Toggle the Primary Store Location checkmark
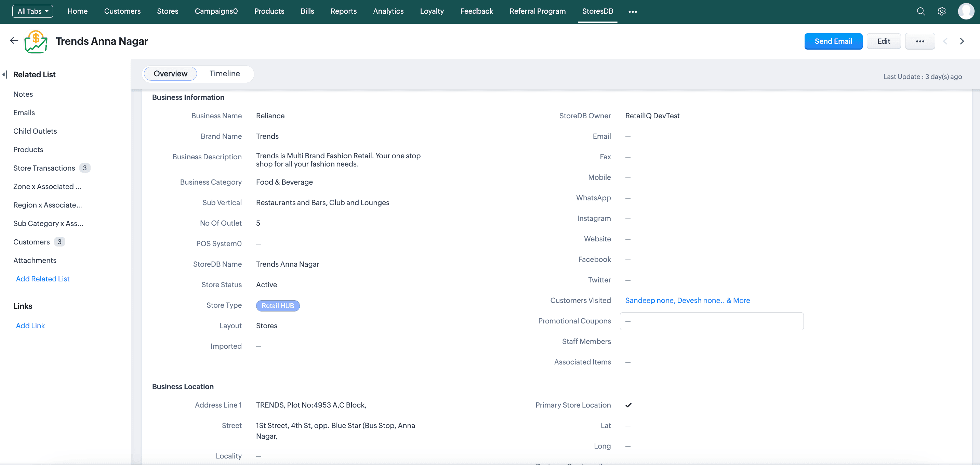980x465 pixels. point(628,405)
